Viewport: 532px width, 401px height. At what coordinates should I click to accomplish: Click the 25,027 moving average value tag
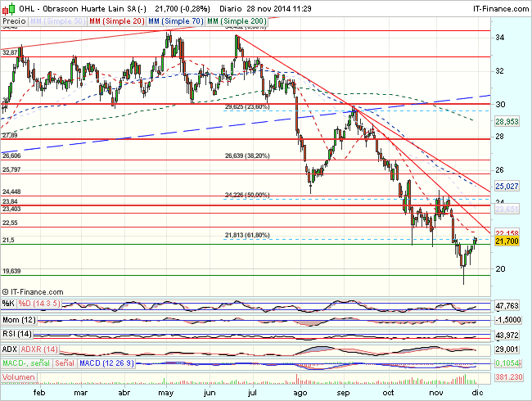pos(507,187)
